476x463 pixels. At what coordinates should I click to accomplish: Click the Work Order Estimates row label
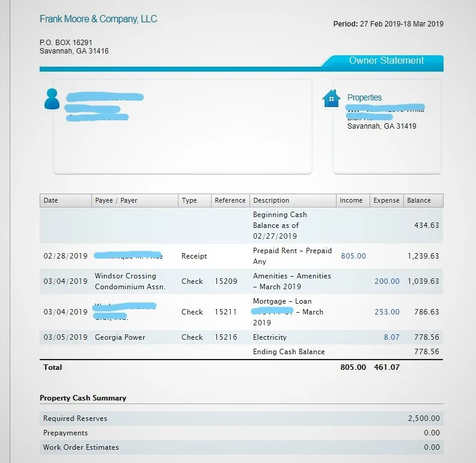pos(81,447)
